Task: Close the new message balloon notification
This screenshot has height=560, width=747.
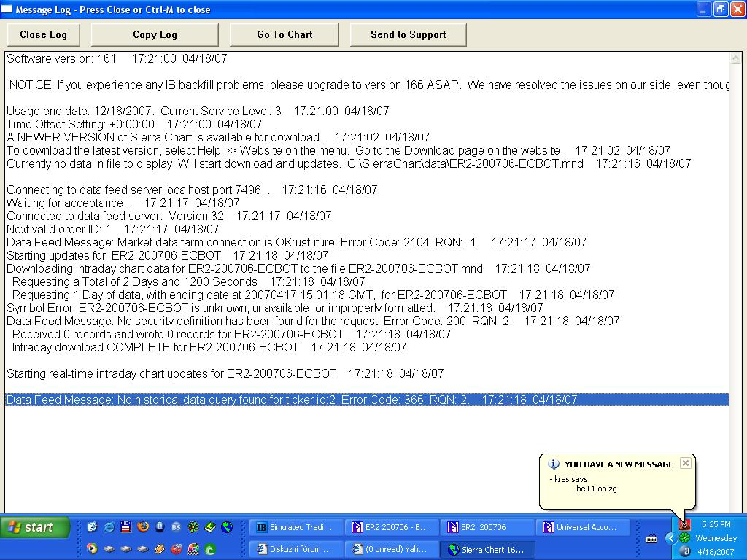Action: 685,463
